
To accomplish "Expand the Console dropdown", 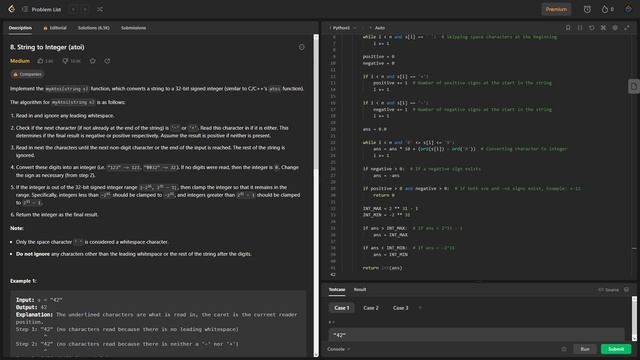I will [339, 349].
